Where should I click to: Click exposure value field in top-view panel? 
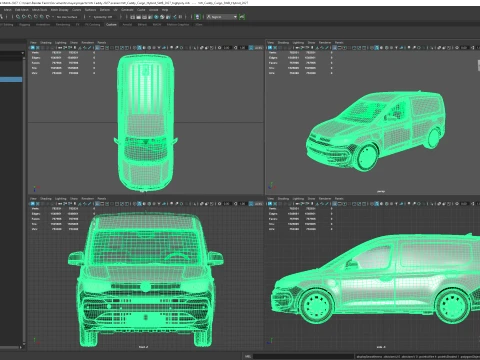(x=227, y=48)
